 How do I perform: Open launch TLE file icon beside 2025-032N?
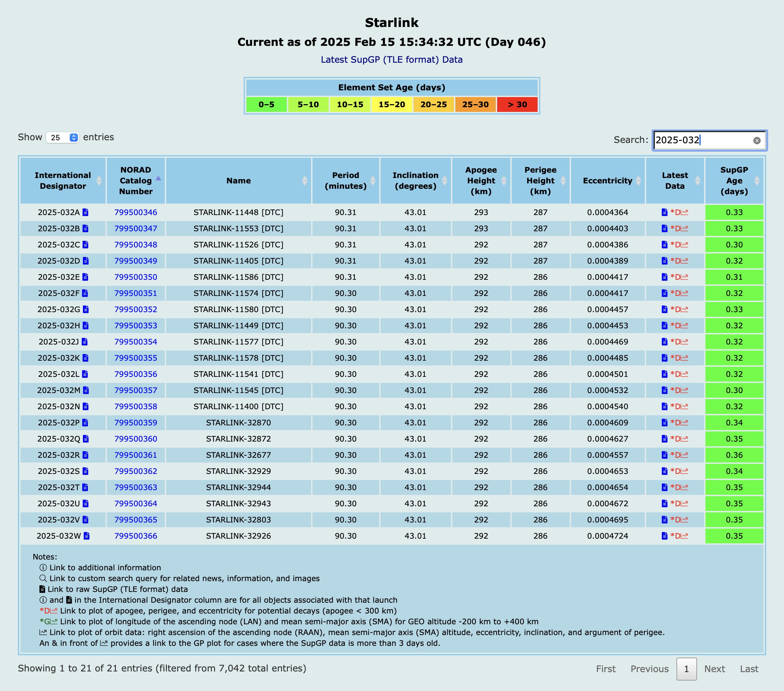(86, 406)
